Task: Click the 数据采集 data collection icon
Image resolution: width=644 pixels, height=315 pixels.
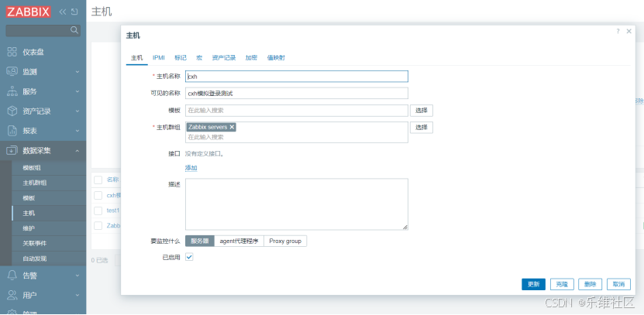Action: 12,150
